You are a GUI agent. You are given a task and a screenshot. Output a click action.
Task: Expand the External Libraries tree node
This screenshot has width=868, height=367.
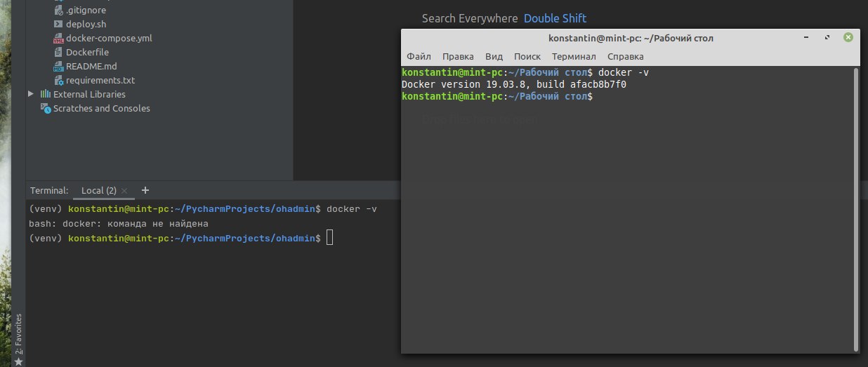(31, 94)
